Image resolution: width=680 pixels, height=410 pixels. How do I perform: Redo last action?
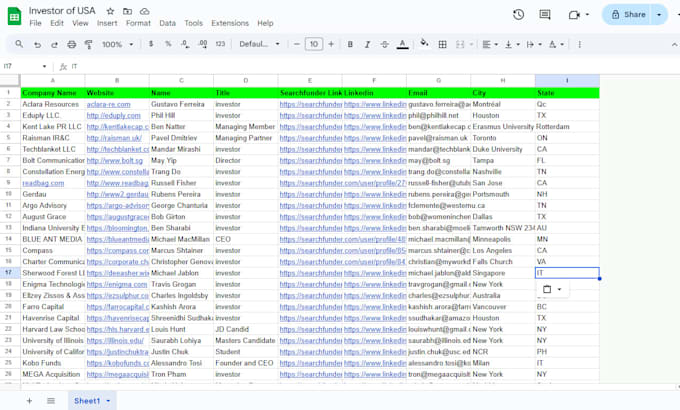tap(54, 44)
